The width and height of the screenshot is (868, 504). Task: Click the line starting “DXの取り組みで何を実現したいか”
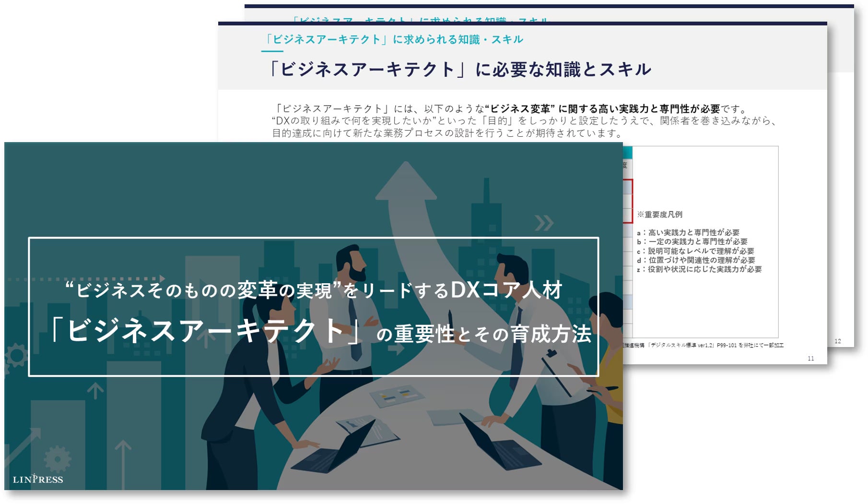(x=524, y=121)
